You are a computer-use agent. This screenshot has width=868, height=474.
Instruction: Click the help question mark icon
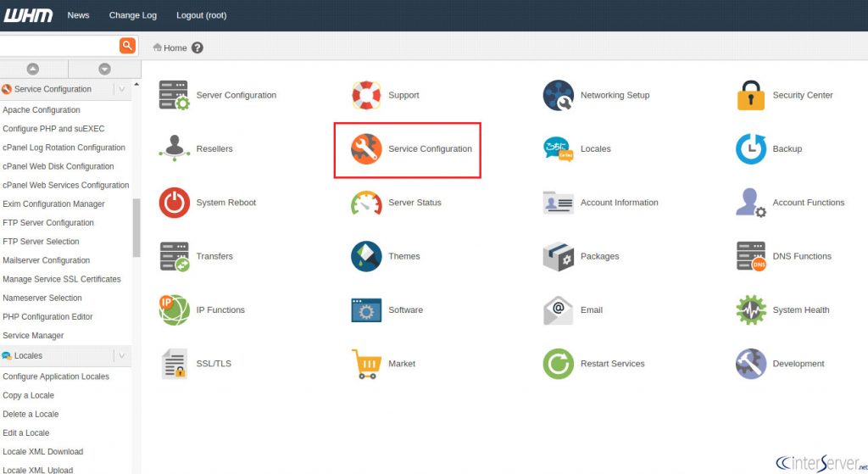197,47
